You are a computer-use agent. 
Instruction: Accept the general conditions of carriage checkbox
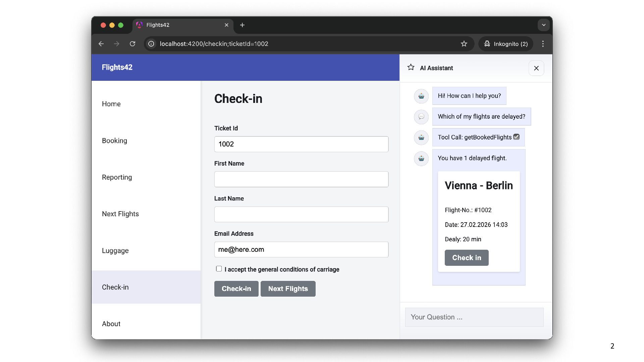[219, 269]
